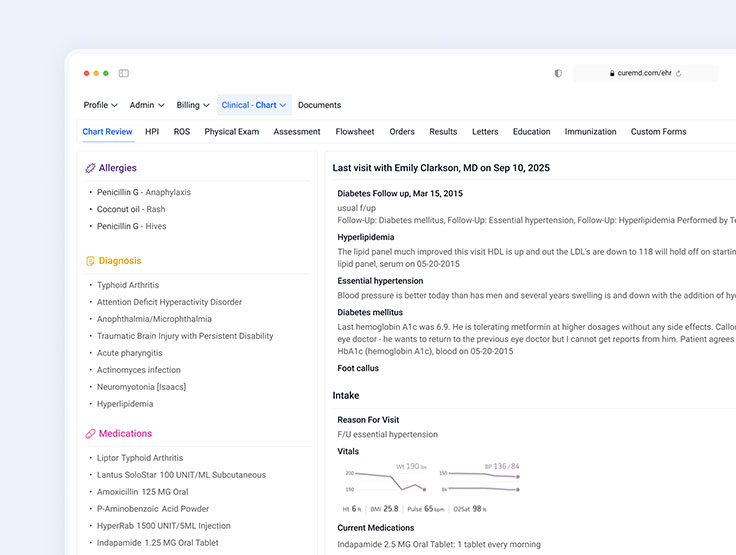Click the privacy shield icon

[x=558, y=73]
